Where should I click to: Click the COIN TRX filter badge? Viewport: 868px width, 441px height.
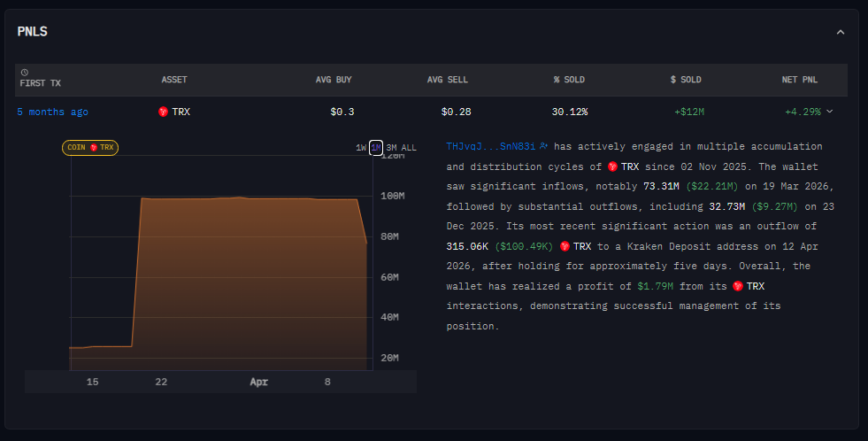pyautogui.click(x=90, y=147)
